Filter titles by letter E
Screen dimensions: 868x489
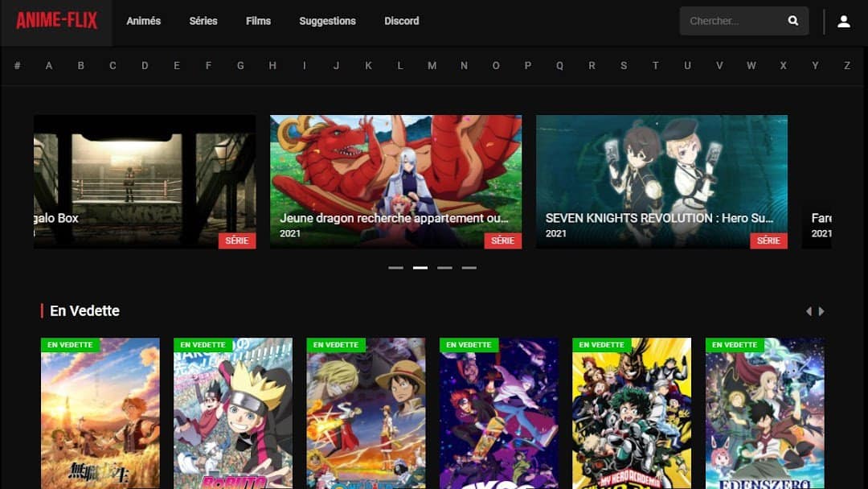[x=177, y=65]
